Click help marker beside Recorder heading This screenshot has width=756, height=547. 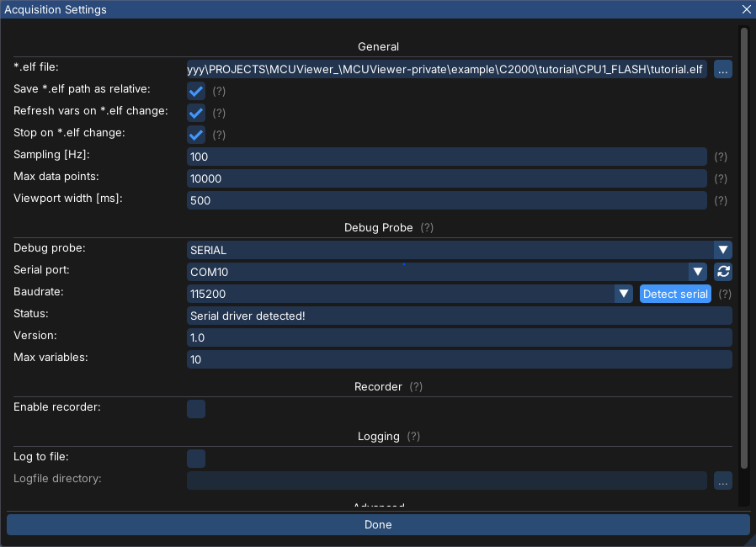click(416, 387)
